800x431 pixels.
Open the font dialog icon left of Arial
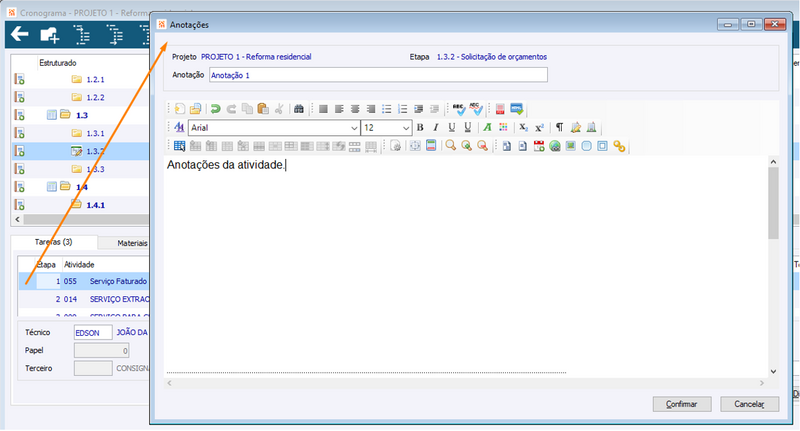[179, 127]
